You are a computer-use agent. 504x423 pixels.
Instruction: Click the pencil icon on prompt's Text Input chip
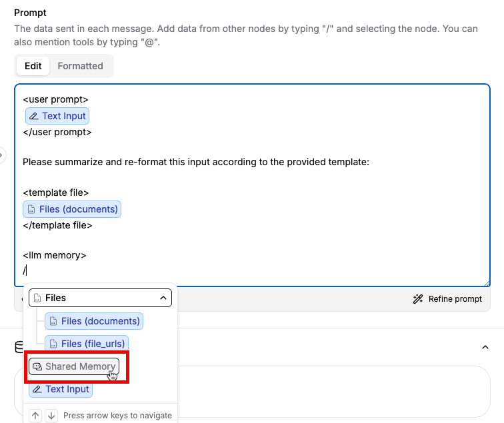click(x=34, y=116)
